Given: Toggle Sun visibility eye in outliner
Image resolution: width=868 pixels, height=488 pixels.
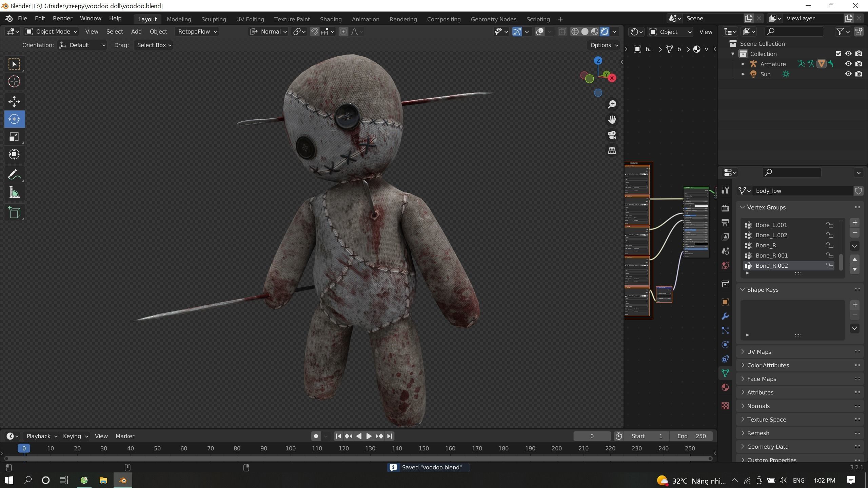Looking at the screenshot, I should (x=848, y=74).
